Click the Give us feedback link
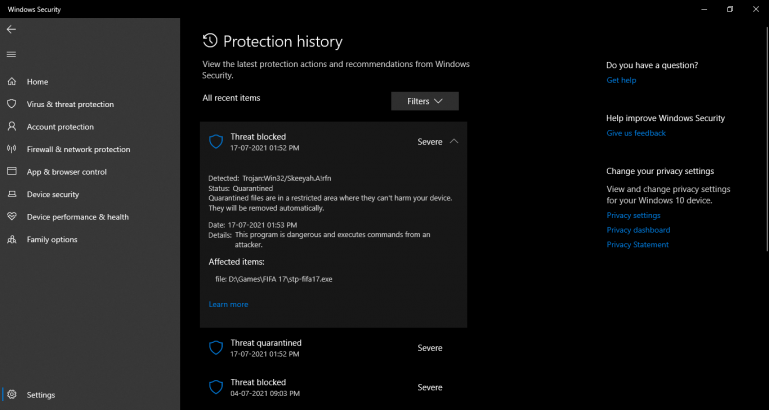 point(636,133)
